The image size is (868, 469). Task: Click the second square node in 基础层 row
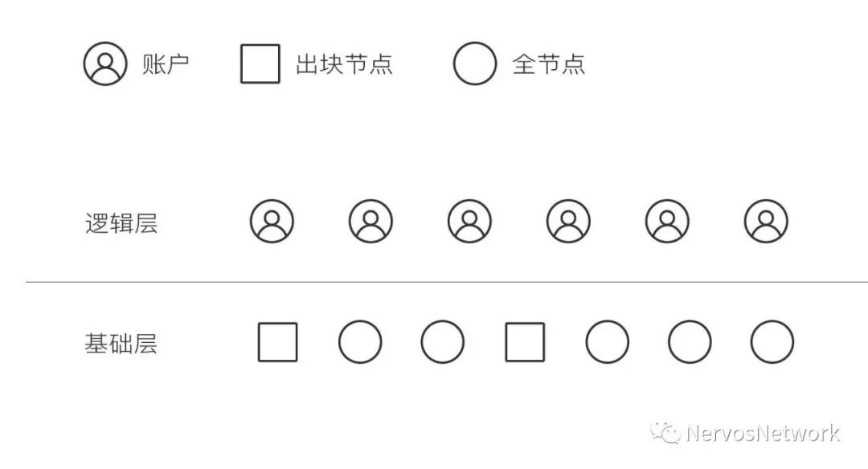(525, 342)
